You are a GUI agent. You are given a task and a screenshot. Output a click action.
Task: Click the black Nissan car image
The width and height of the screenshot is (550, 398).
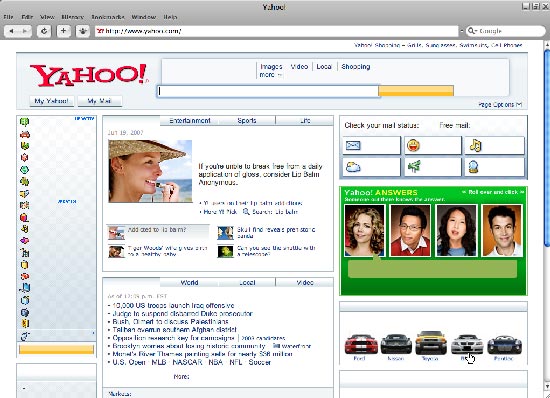(396, 344)
